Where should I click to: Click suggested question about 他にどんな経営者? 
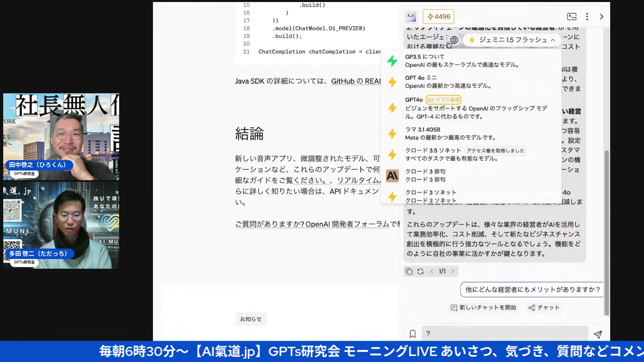(x=532, y=290)
